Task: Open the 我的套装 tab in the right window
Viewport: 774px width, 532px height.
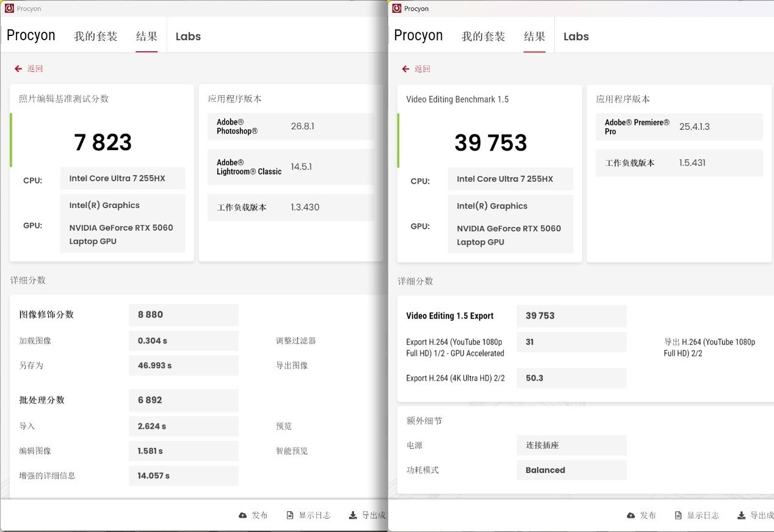Action: [485, 37]
